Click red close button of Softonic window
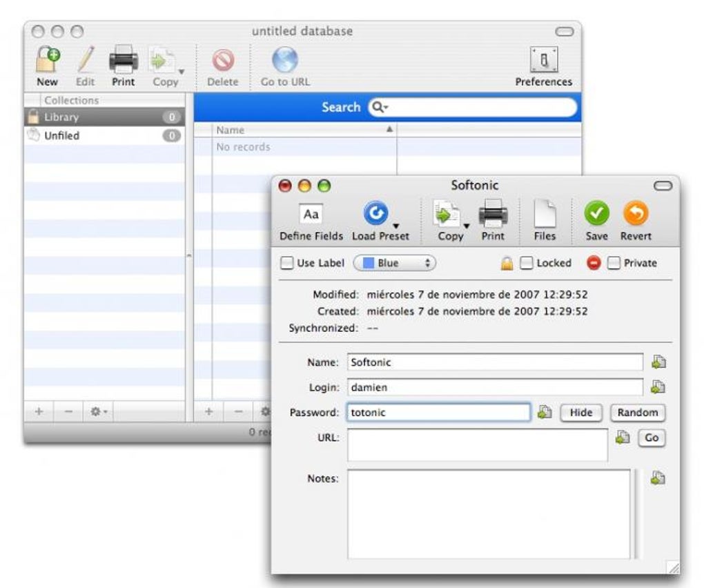704x588 pixels. point(285,186)
